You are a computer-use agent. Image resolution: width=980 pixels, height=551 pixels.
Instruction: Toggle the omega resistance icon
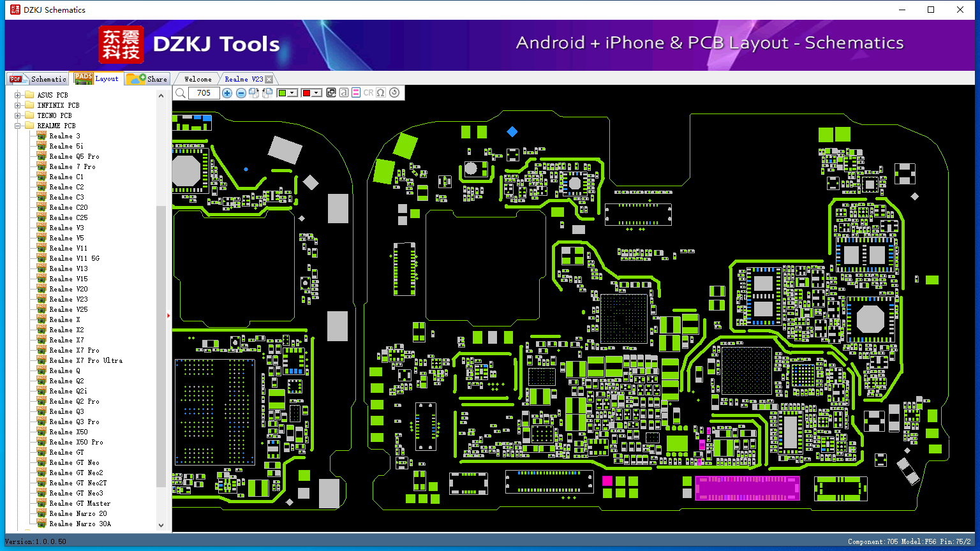tap(381, 93)
